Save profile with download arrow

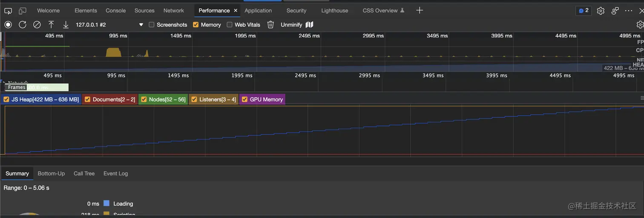point(66,25)
